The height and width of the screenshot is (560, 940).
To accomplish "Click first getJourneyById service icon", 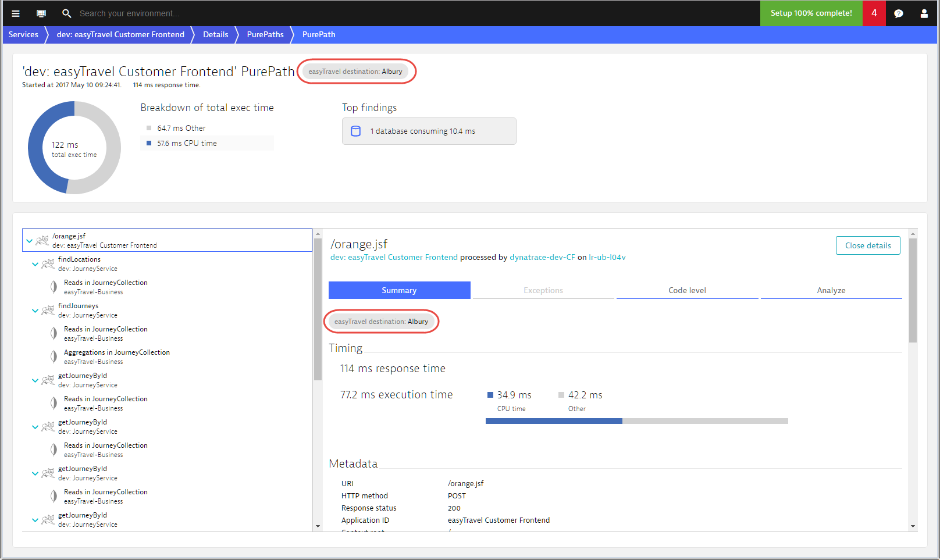I will 48,380.
